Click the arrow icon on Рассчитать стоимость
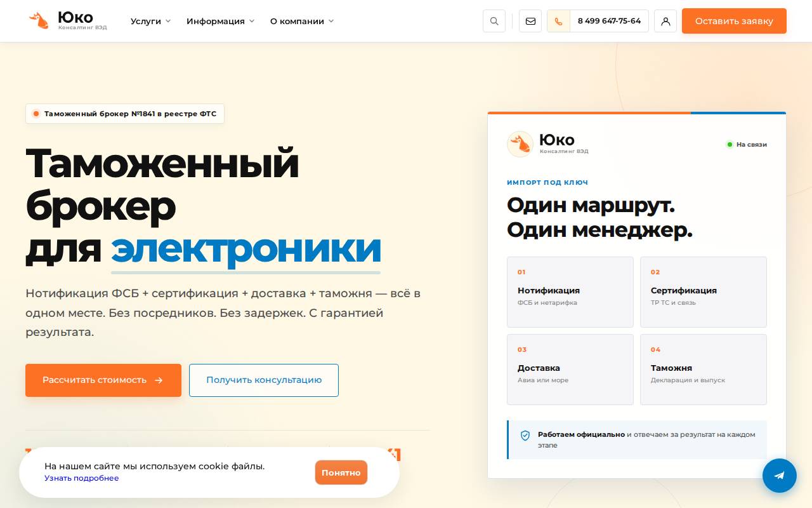 click(x=159, y=380)
